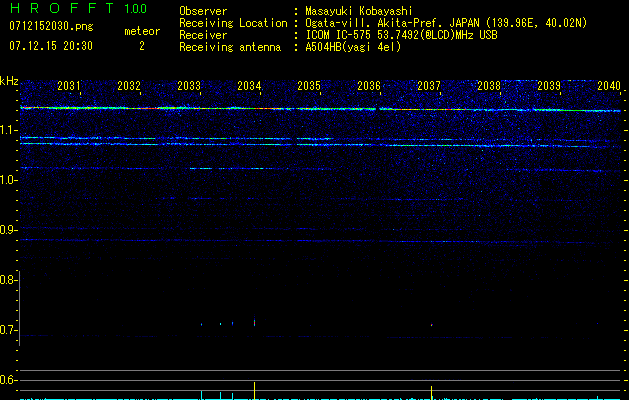Click the 2033 time marker

189,86
